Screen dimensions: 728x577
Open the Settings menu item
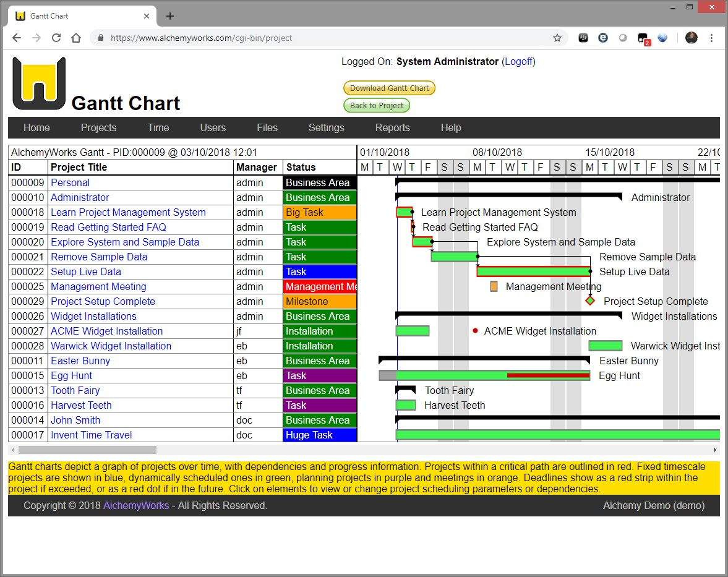[x=327, y=127]
